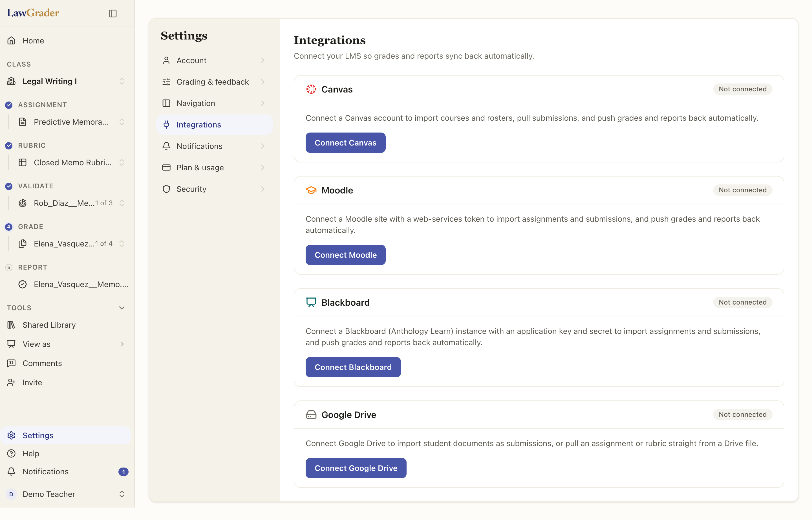The image size is (812, 520).
Task: Click the report check badge icon
Action: click(x=23, y=284)
